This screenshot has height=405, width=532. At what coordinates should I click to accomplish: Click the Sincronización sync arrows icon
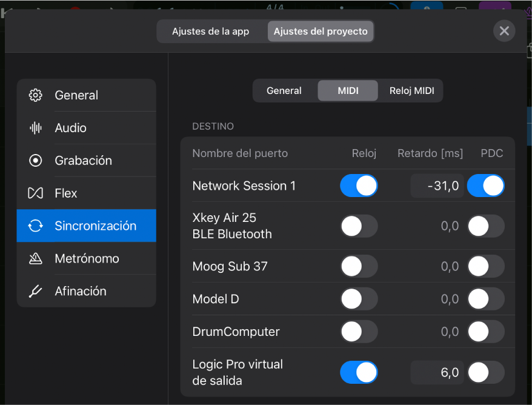point(35,226)
